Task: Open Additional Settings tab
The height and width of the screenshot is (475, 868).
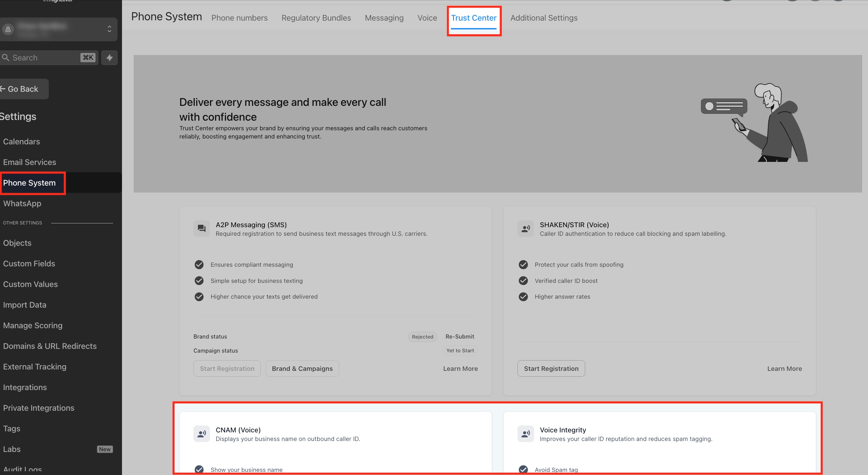Action: pyautogui.click(x=544, y=18)
